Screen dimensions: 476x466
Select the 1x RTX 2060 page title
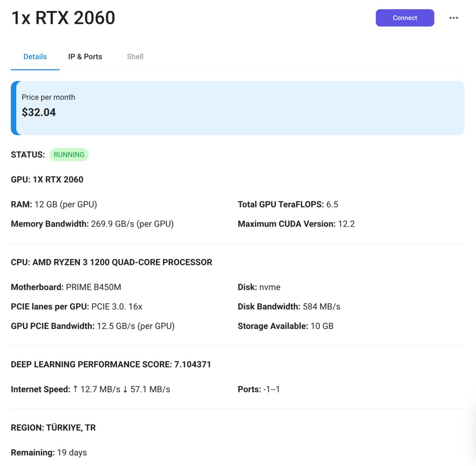pyautogui.click(x=63, y=18)
